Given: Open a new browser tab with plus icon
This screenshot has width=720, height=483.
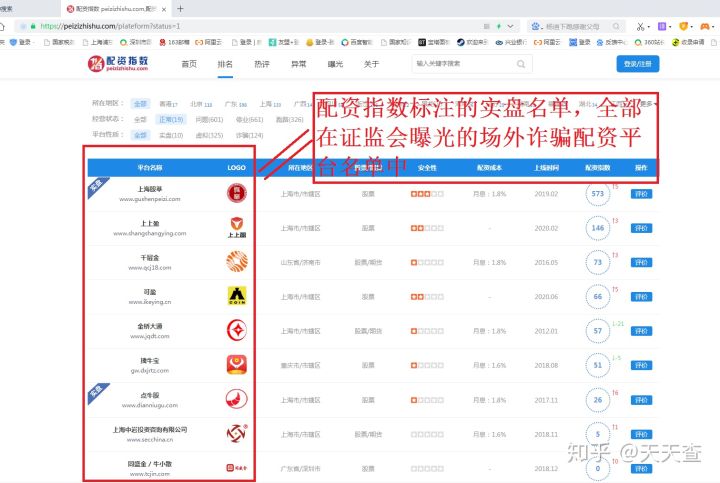Looking at the screenshot, I should coord(180,9).
